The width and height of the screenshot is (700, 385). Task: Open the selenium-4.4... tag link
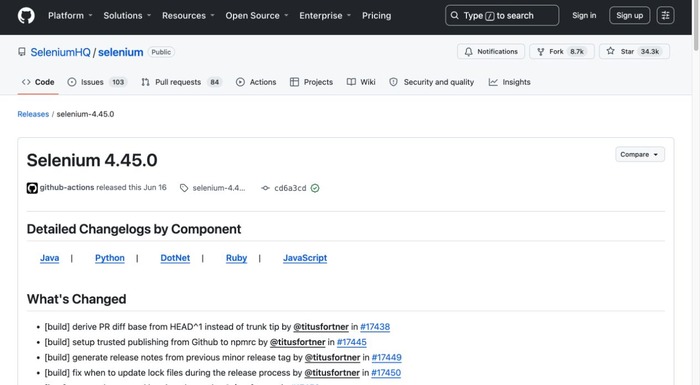coord(219,188)
